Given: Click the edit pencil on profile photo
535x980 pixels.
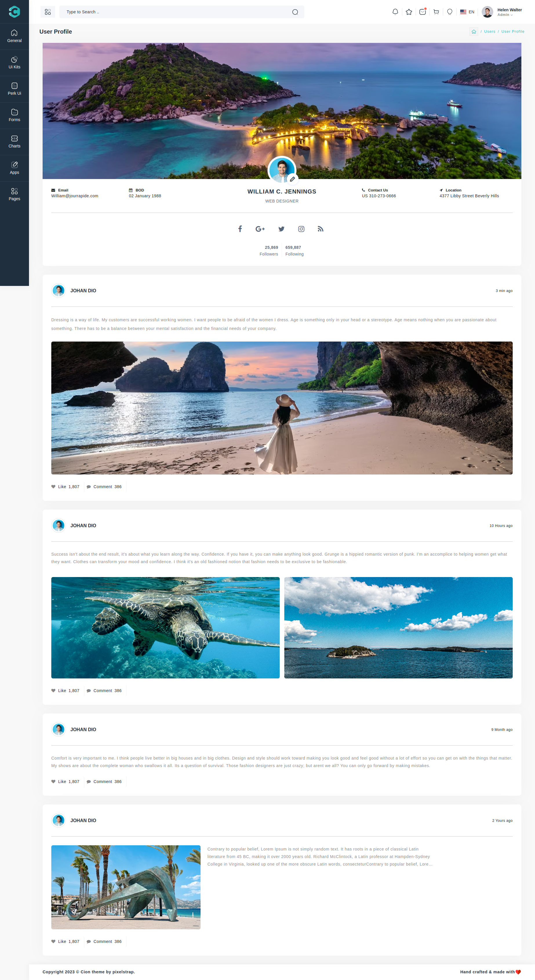Looking at the screenshot, I should (x=293, y=179).
